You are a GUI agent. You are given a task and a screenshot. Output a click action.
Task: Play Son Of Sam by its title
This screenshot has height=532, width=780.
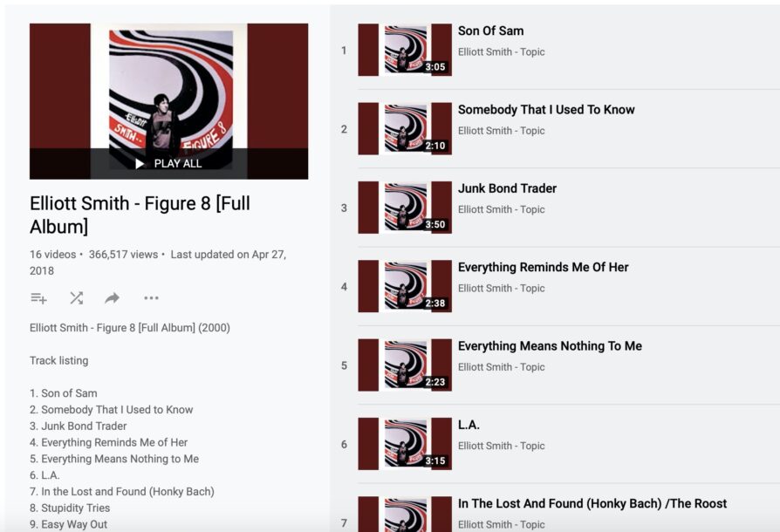point(490,31)
